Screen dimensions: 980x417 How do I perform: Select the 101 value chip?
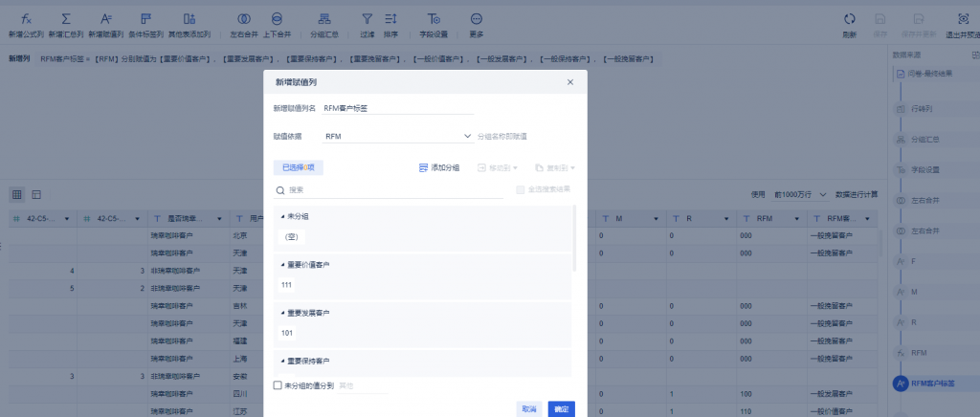pyautogui.click(x=287, y=333)
